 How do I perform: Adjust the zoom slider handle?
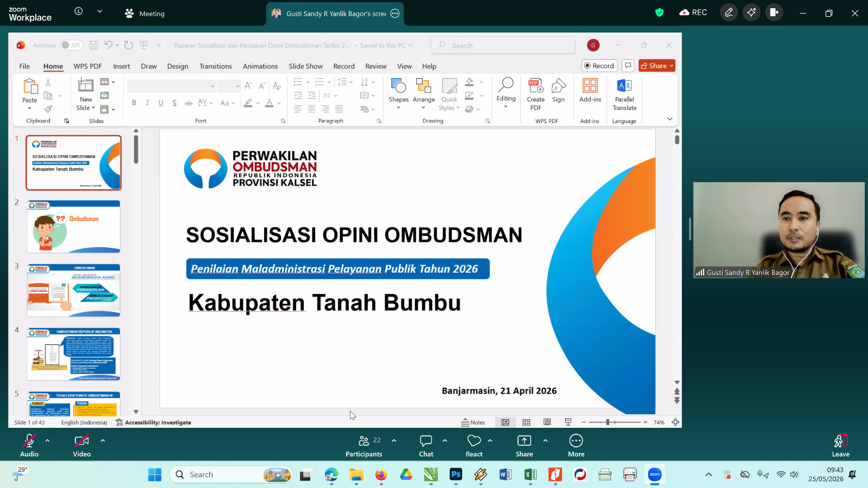[608, 422]
